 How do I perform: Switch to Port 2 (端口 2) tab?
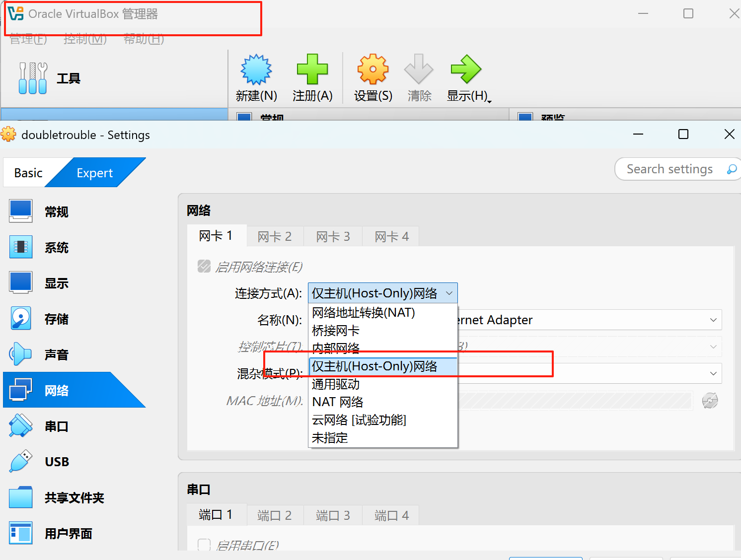275,516
